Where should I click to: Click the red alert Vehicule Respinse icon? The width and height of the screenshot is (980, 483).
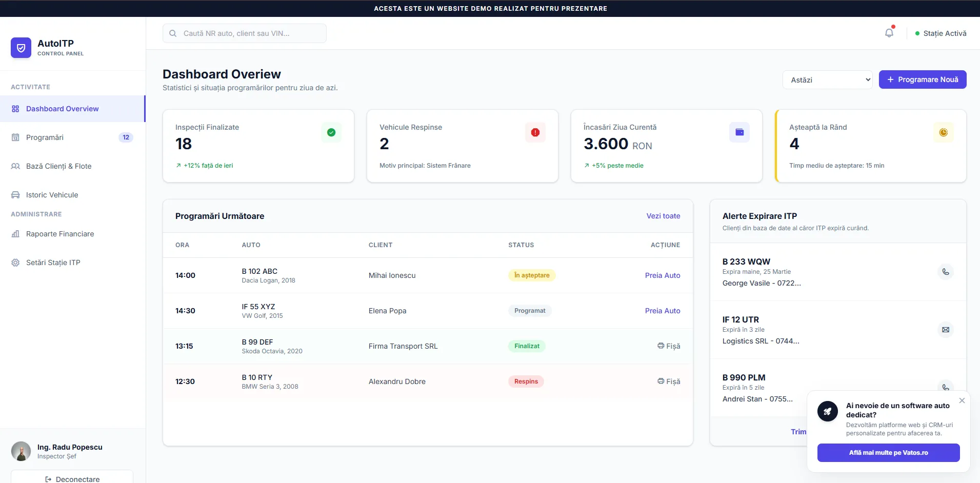[535, 132]
